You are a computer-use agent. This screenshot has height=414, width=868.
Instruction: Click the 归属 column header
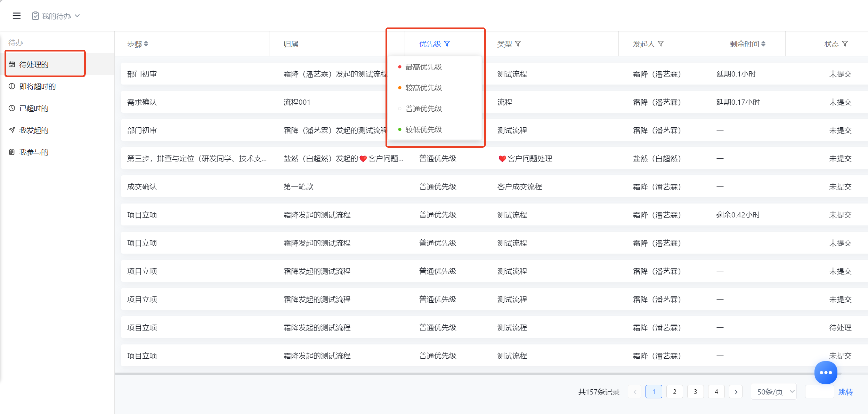pyautogui.click(x=291, y=44)
